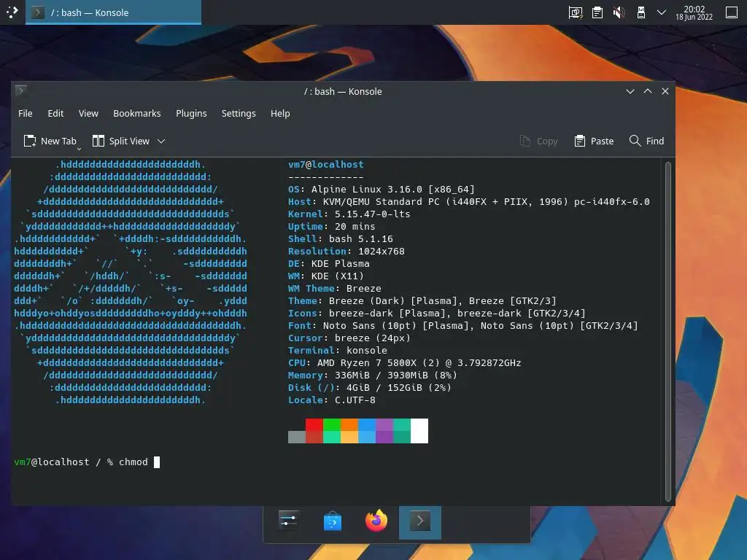Click the Konsole window title text
Image resolution: width=747 pixels, height=560 pixels.
343,91
